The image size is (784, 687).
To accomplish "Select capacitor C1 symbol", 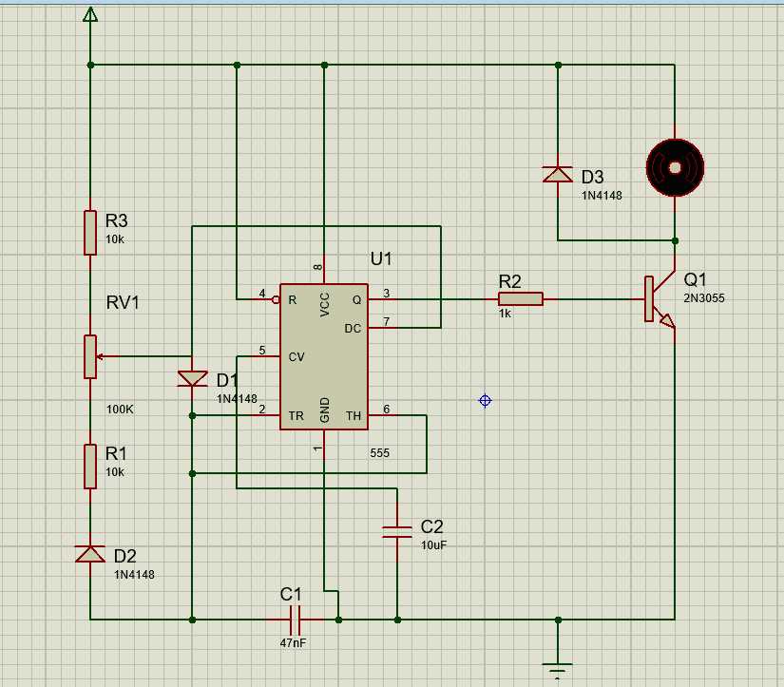I will coord(295,620).
